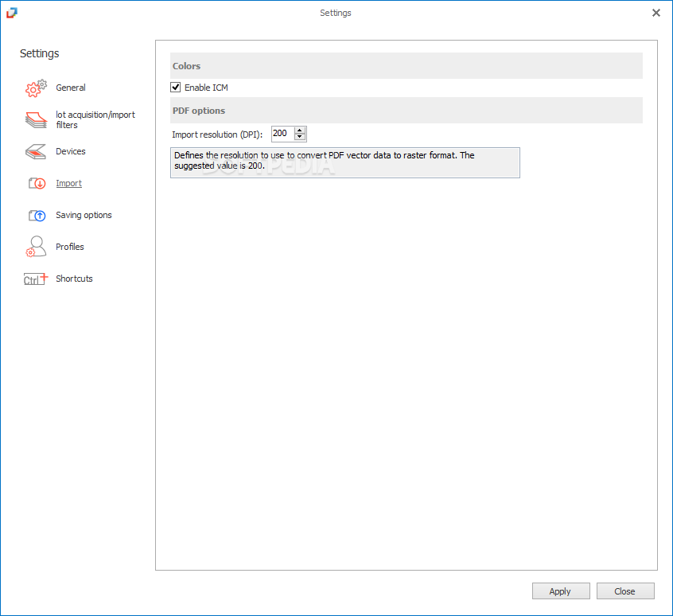The width and height of the screenshot is (673, 616).
Task: Click the application logo in title bar
Action: (12, 13)
